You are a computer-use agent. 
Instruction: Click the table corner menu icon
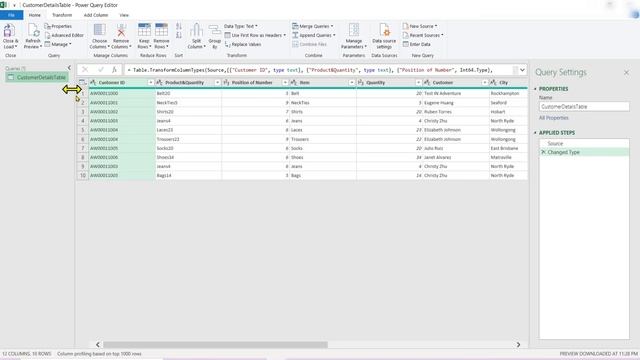(x=82, y=82)
